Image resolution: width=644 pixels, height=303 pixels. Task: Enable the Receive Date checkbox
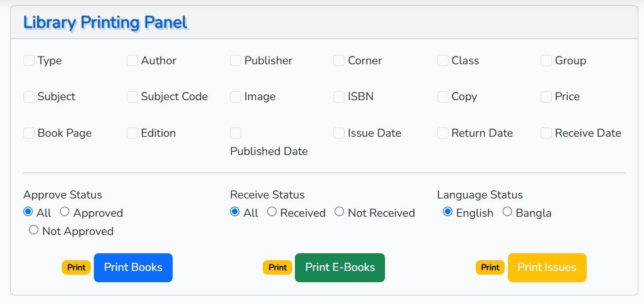tap(546, 133)
